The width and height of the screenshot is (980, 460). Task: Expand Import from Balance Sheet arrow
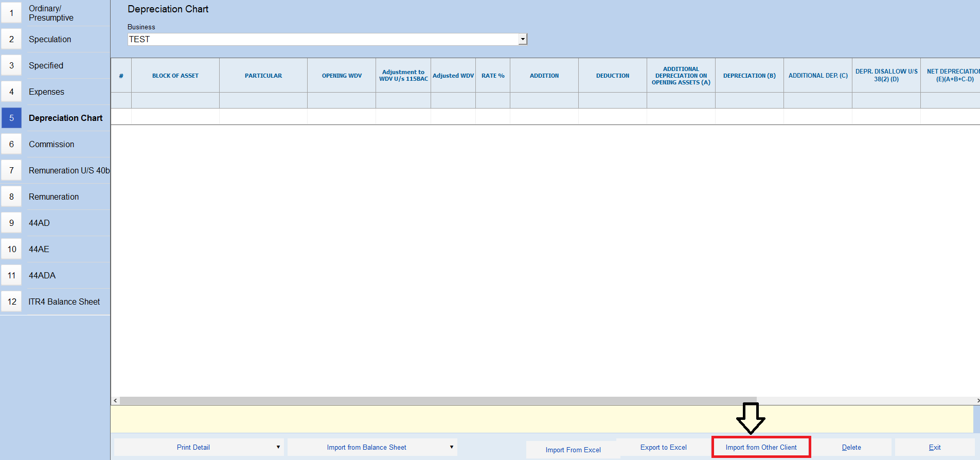pyautogui.click(x=452, y=447)
